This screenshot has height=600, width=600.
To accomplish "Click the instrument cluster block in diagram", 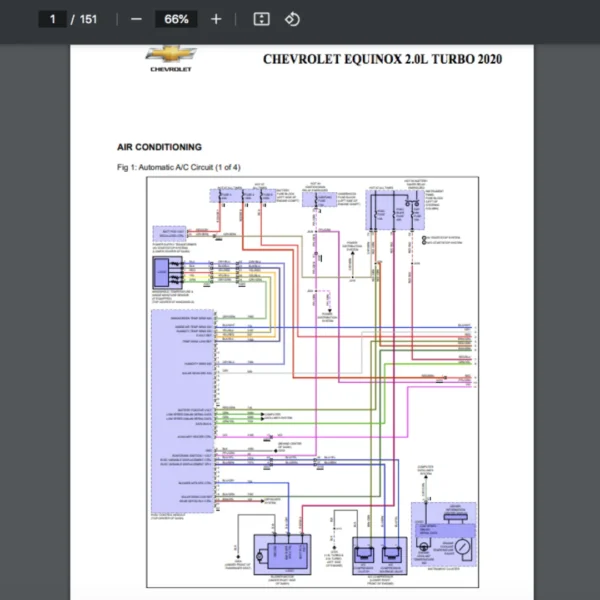I will 443,537.
